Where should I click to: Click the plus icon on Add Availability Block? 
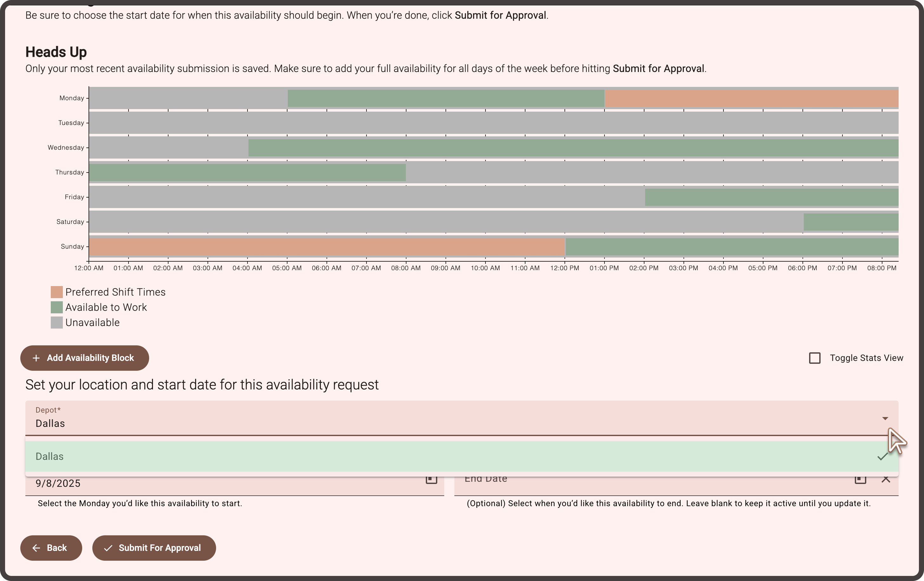click(36, 358)
